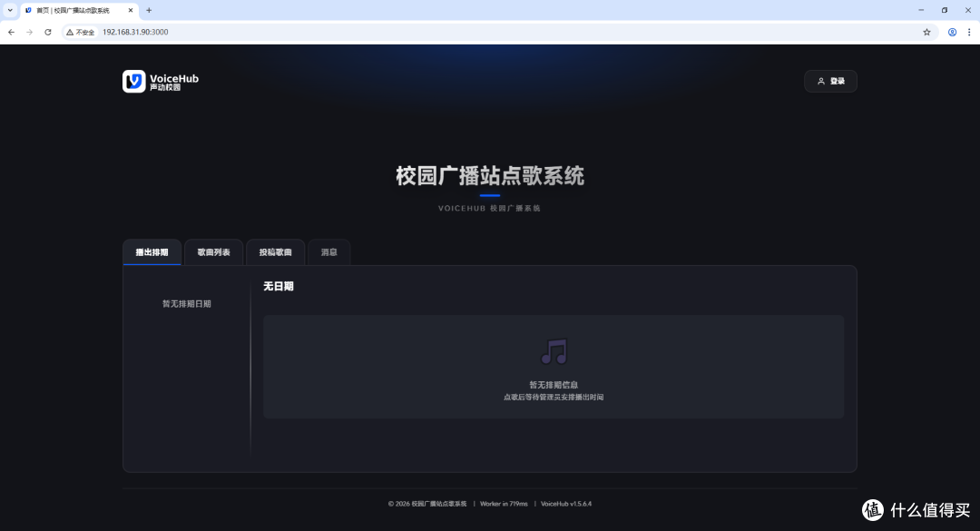Screen dimensions: 980x531
Task: Restore down the browser window
Action: [x=945, y=10]
